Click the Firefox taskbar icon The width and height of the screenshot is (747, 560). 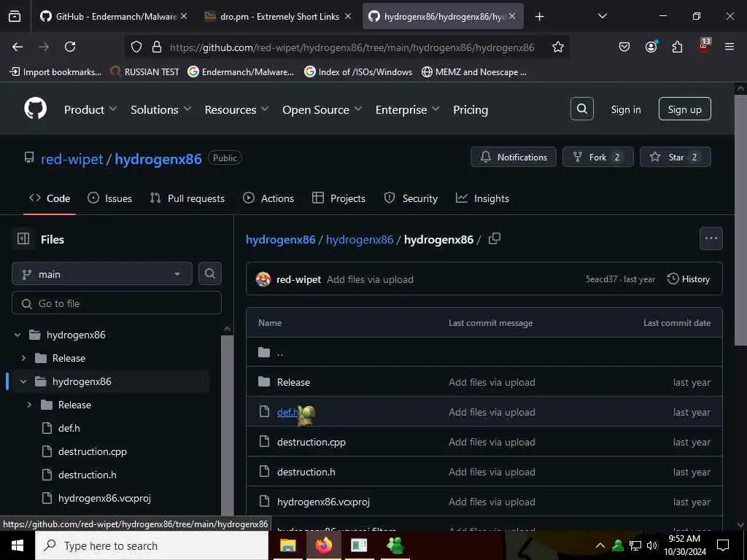pyautogui.click(x=323, y=545)
